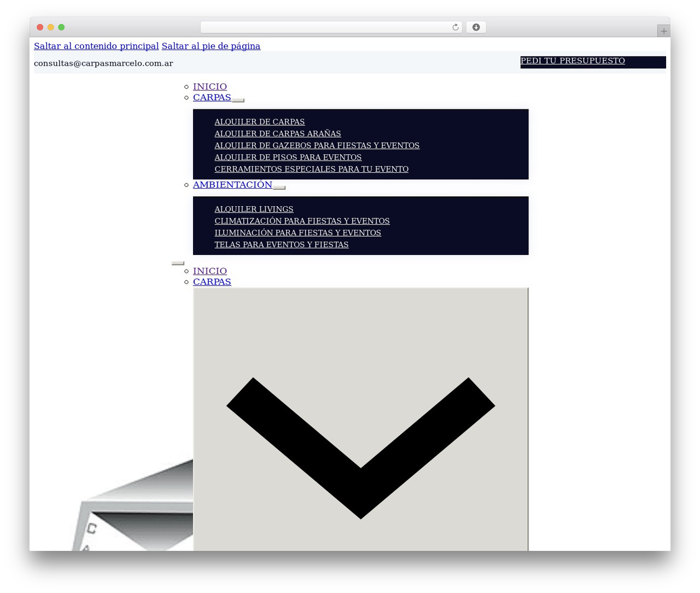Open ALQUILER DE PISOS PARA EVENTOS
Viewport: 700px width, 593px height.
coord(288,157)
